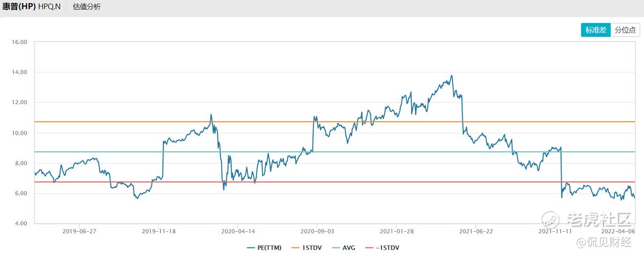Image resolution: width=644 pixels, height=257 pixels.
Task: Click the 12.00 y-axis value
Action: (x=19, y=102)
